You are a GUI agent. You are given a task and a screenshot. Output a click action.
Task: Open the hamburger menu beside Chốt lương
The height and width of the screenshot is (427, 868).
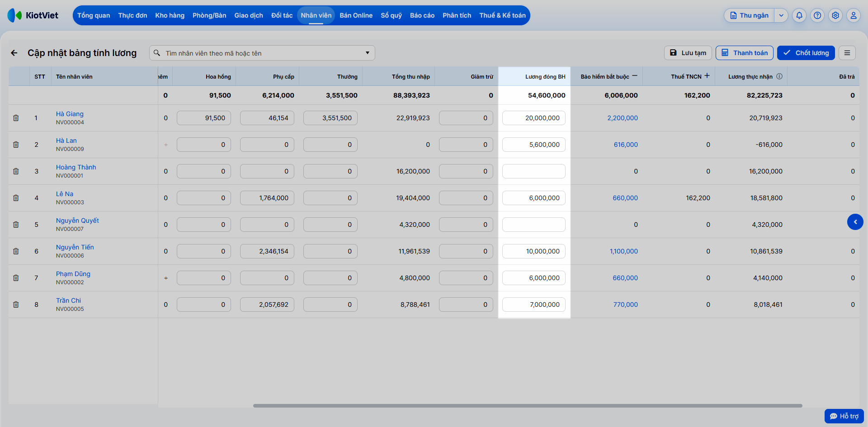847,53
